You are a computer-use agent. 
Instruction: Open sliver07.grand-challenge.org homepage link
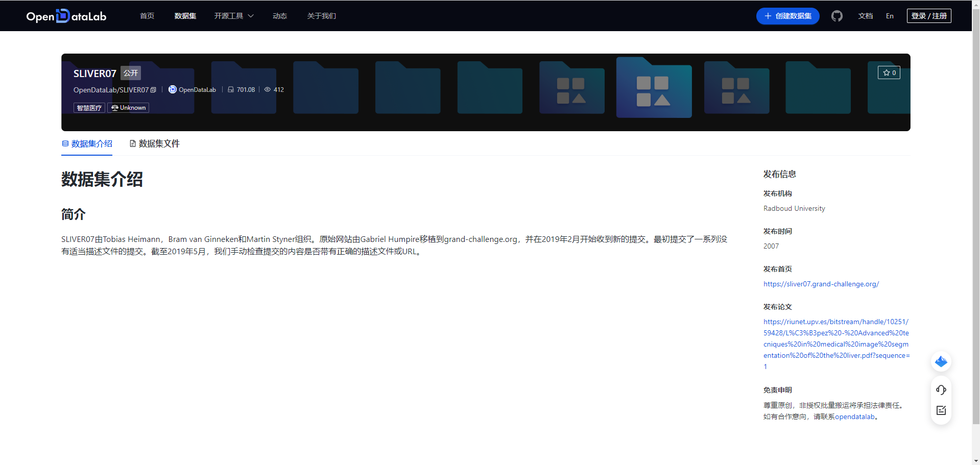click(821, 284)
